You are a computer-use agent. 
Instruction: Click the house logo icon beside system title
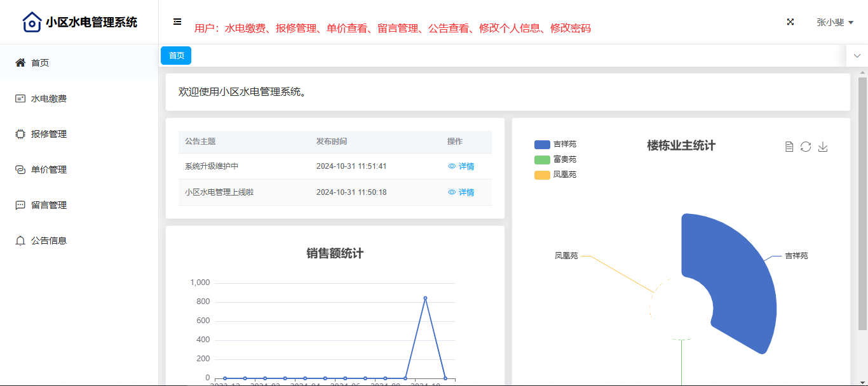(31, 22)
